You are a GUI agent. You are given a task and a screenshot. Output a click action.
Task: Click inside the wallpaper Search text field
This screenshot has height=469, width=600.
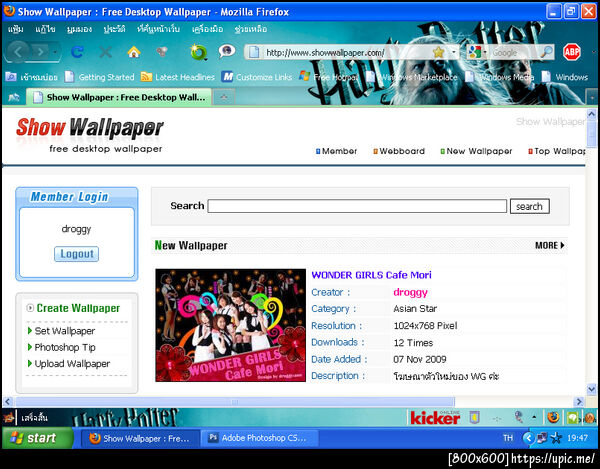click(357, 206)
